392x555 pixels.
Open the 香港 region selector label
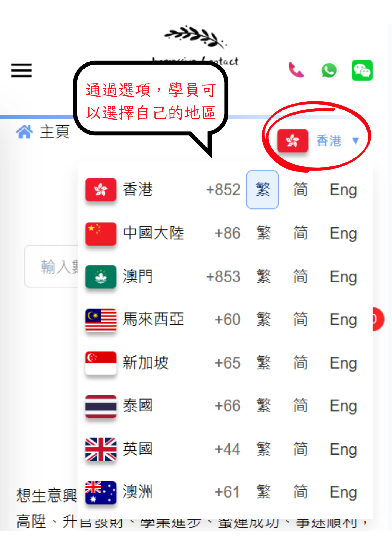(329, 141)
